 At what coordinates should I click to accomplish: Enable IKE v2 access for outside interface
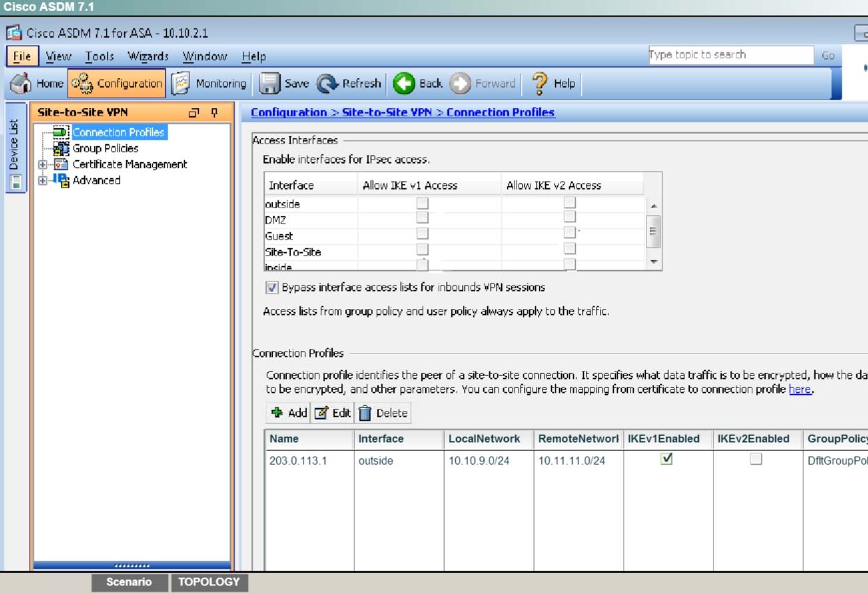[x=569, y=203]
